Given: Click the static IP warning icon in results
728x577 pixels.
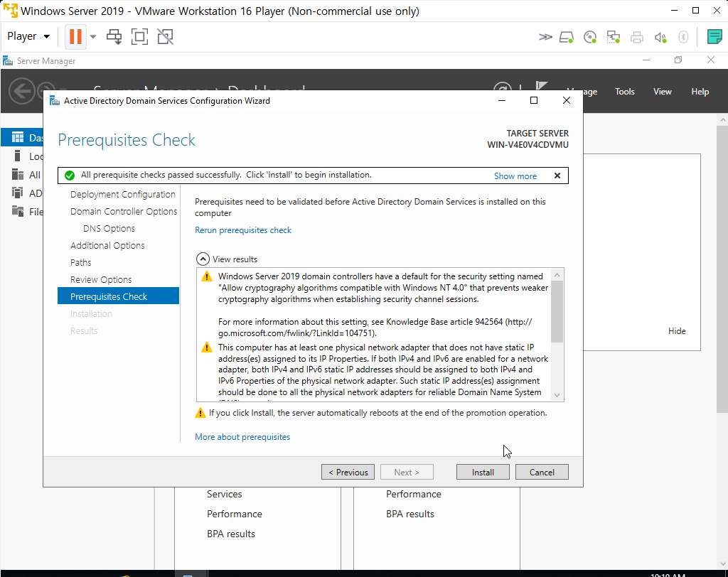Looking at the screenshot, I should 207,347.
